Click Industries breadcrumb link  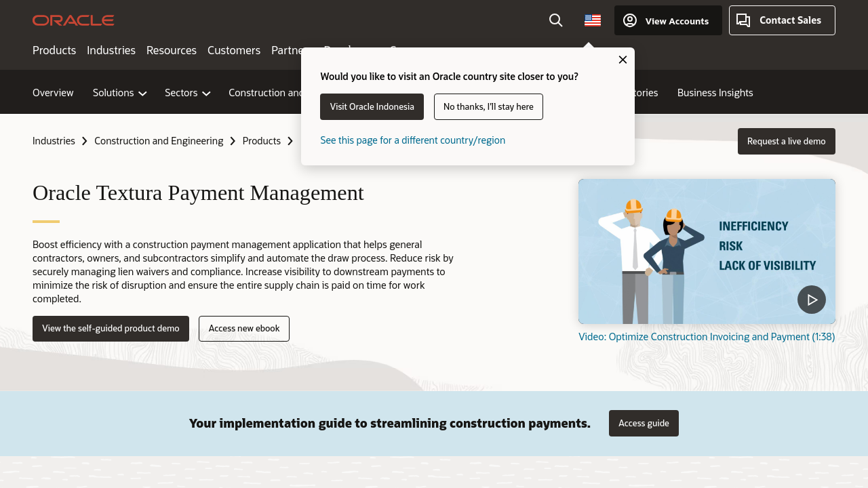54,141
